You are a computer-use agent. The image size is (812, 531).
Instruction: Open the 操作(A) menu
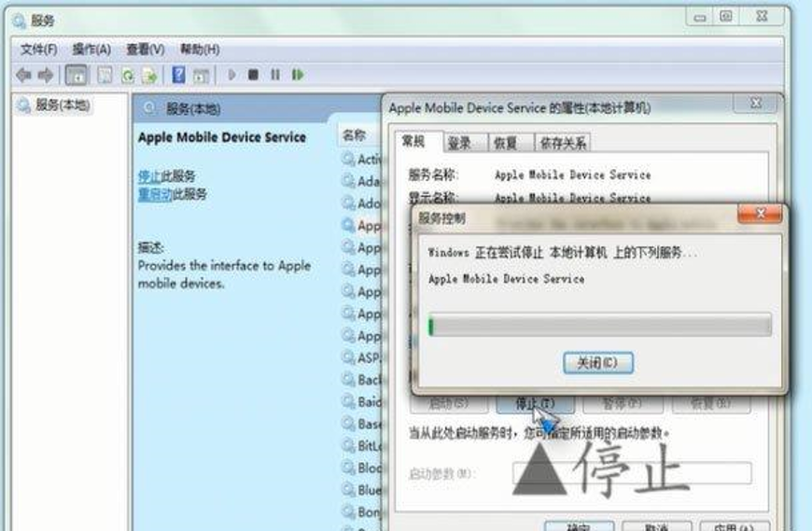point(91,49)
